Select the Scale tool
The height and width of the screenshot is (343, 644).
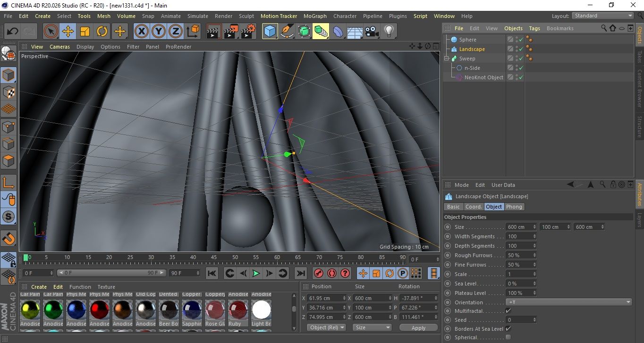[x=85, y=32]
